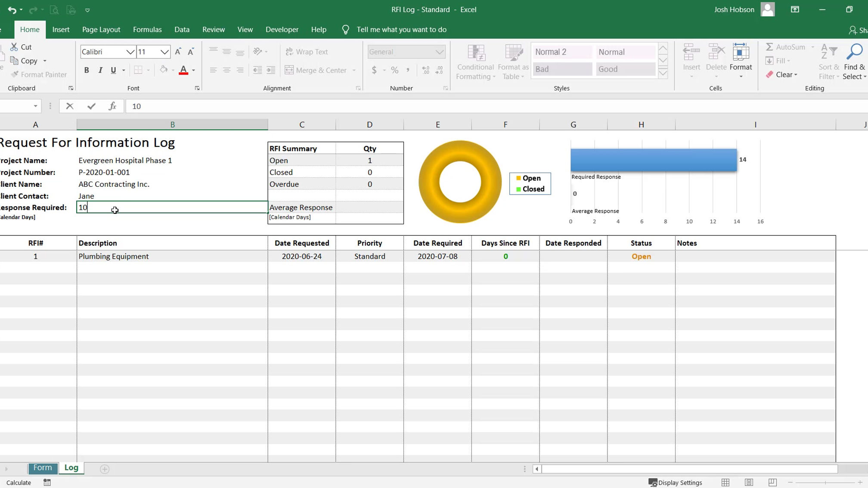
Task: Add a new sheet with plus icon
Action: [105, 469]
